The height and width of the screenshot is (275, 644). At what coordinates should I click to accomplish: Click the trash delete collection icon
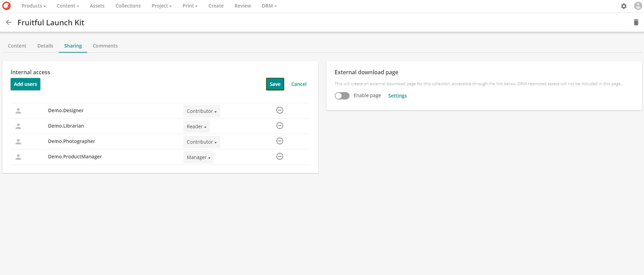click(636, 23)
